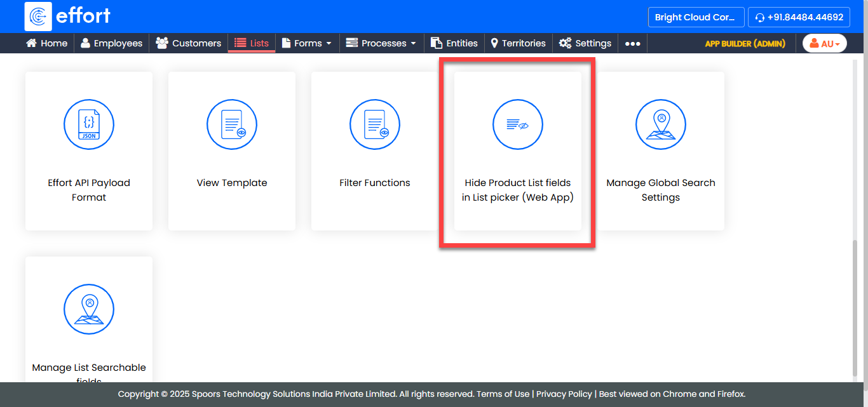This screenshot has width=868, height=407.
Task: Go to the Home menu item
Action: 46,44
